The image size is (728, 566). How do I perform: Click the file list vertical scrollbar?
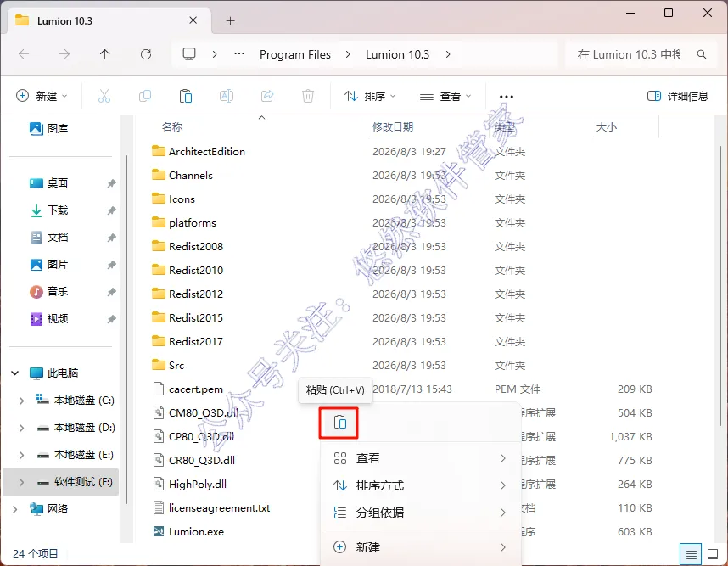(x=720, y=288)
